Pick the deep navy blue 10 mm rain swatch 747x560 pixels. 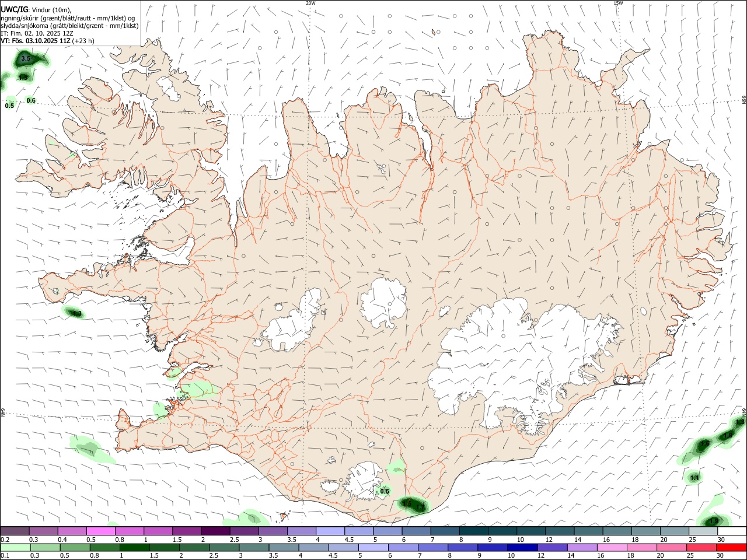coord(522,547)
